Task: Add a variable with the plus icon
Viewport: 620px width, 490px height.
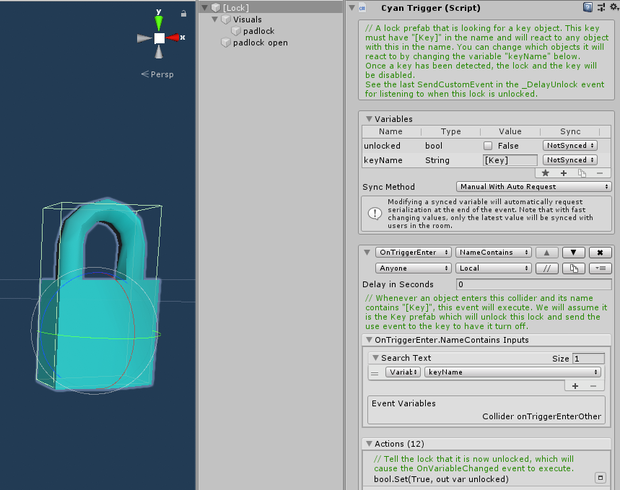Action: [x=563, y=173]
